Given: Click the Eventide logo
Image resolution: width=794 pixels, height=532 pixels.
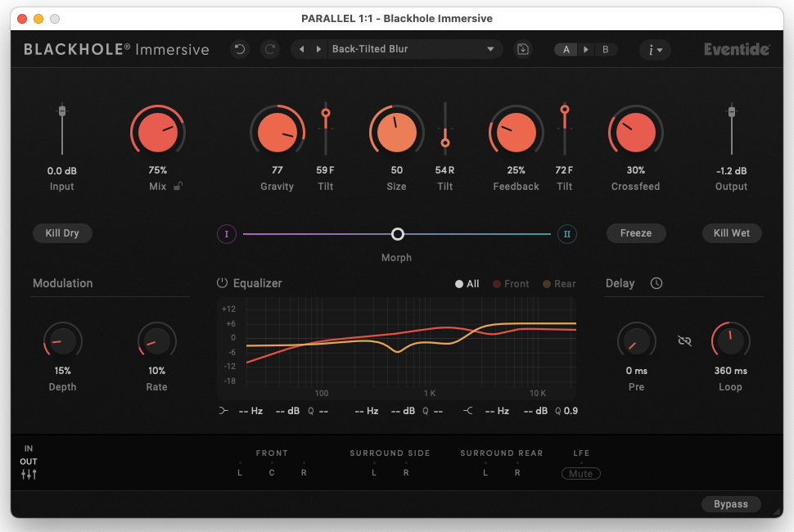Looking at the screenshot, I should 737,49.
